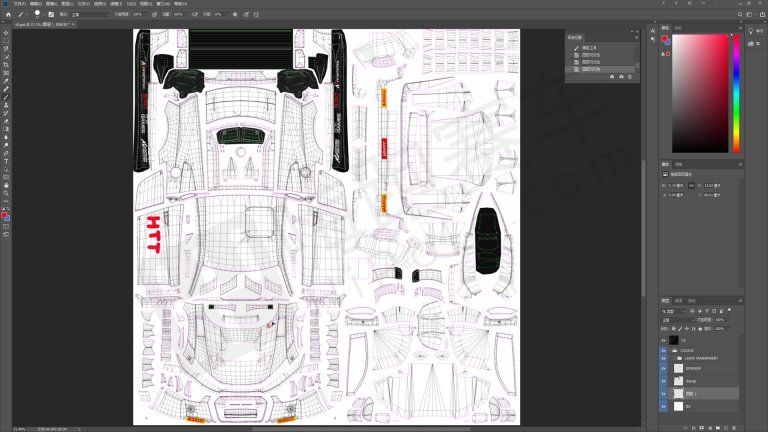The image size is (768, 432).
Task: Delete layer trash icon in Layers panel
Action: click(x=734, y=428)
